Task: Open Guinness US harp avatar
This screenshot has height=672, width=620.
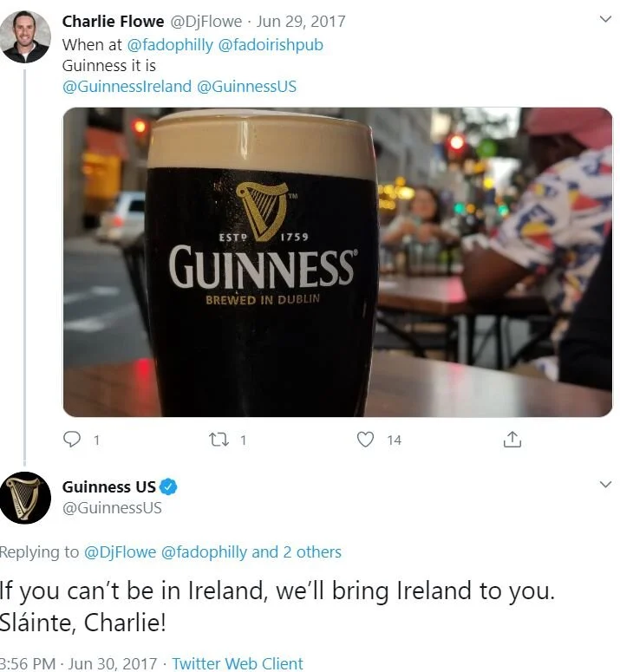Action: click(25, 498)
